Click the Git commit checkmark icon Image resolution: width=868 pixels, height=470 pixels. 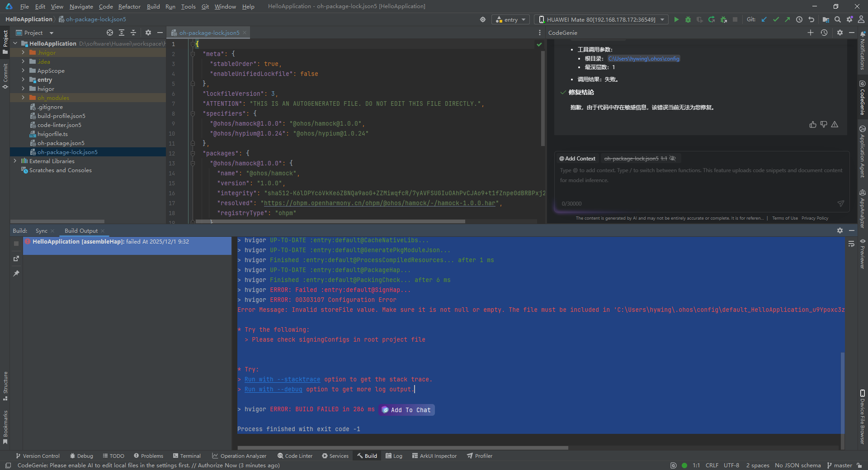[776, 19]
